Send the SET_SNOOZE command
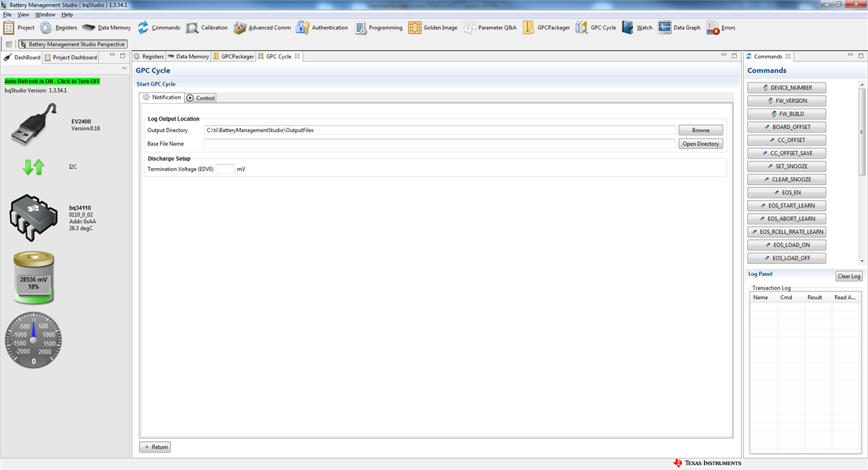Image resolution: width=868 pixels, height=470 pixels. (786, 166)
